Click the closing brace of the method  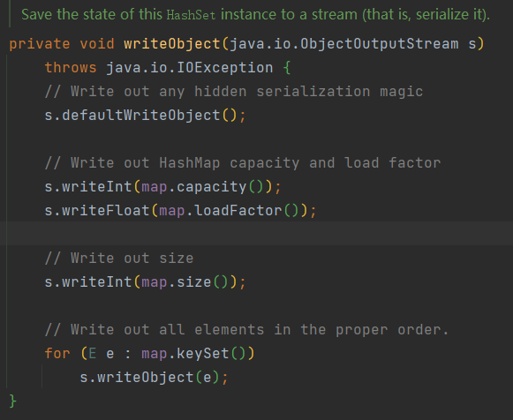point(12,401)
